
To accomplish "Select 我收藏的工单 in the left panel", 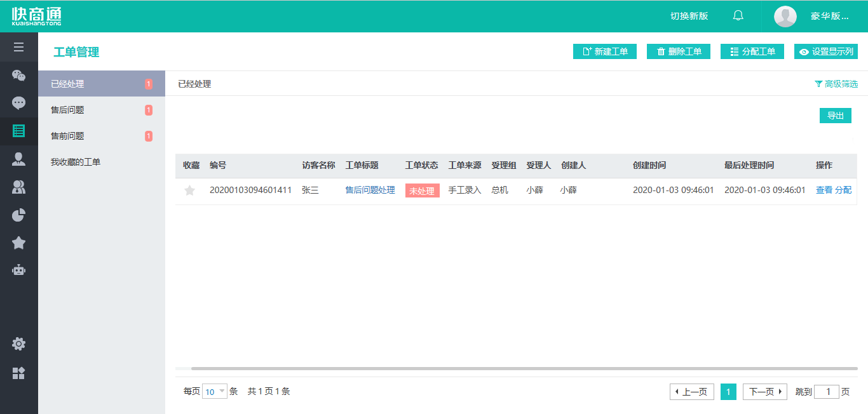I will (x=76, y=162).
